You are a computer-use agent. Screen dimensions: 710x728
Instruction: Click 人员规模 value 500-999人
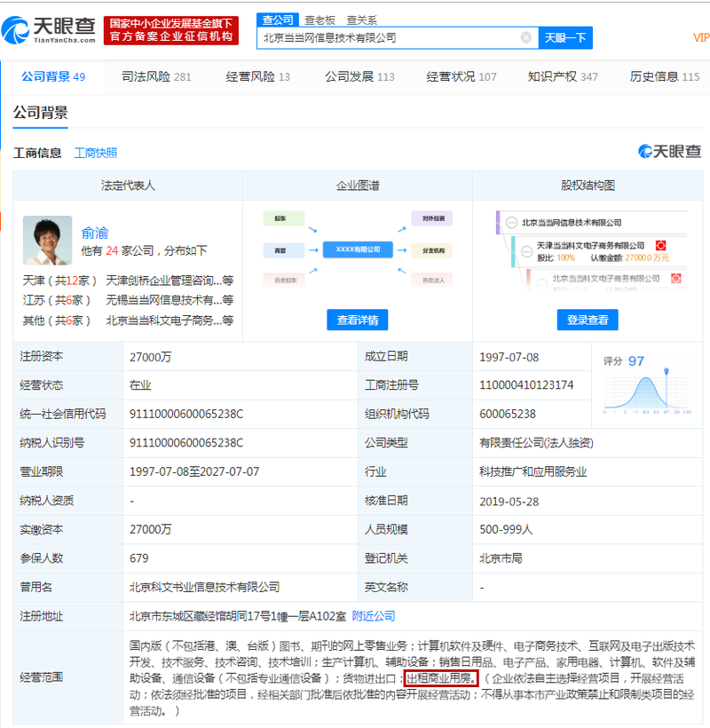[x=506, y=530]
